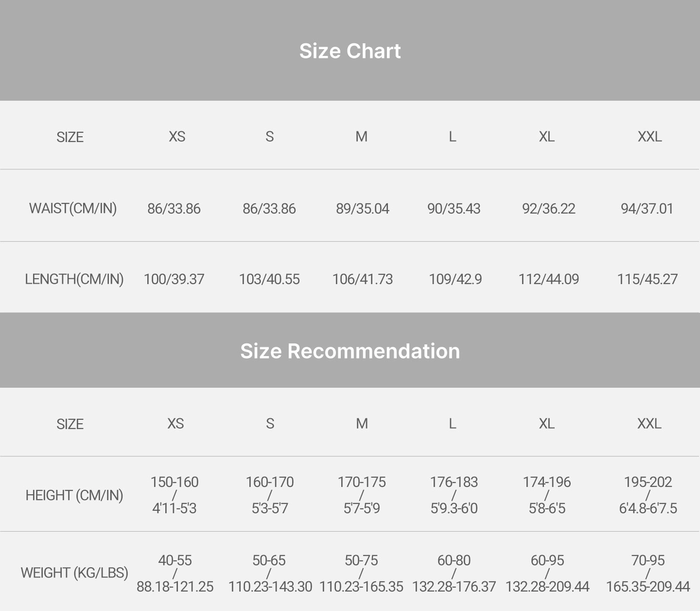700x611 pixels.
Task: Click the Size Recommendation heading
Action: [350, 351]
